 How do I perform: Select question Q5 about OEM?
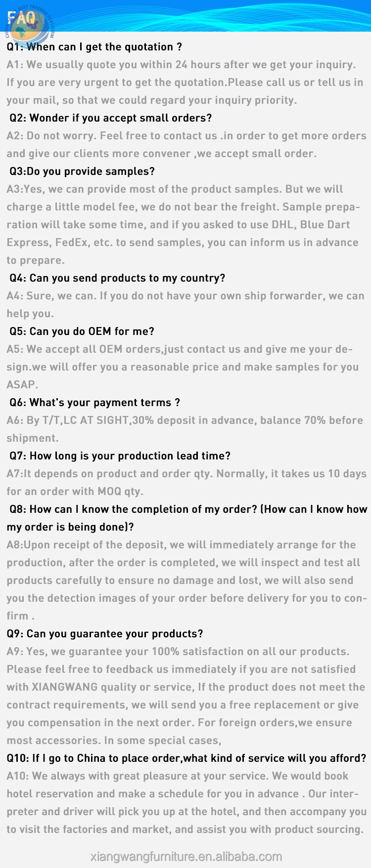pos(82,331)
